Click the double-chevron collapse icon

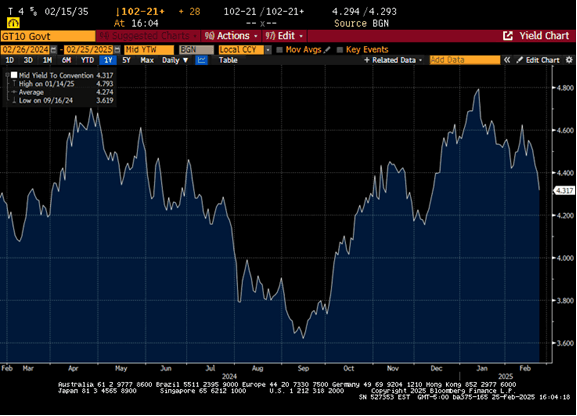(x=507, y=60)
